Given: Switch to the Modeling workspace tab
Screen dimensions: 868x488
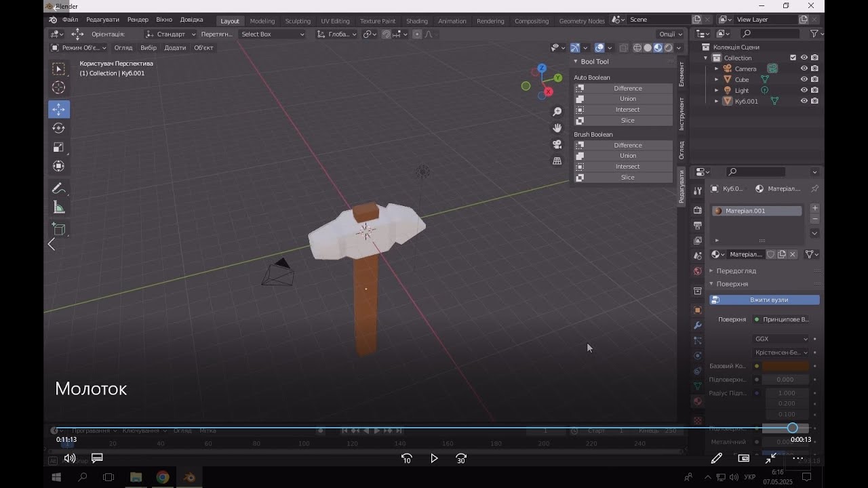Looking at the screenshot, I should click(x=262, y=21).
